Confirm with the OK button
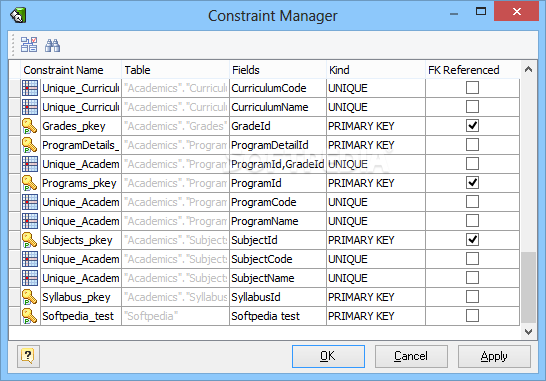 [328, 356]
